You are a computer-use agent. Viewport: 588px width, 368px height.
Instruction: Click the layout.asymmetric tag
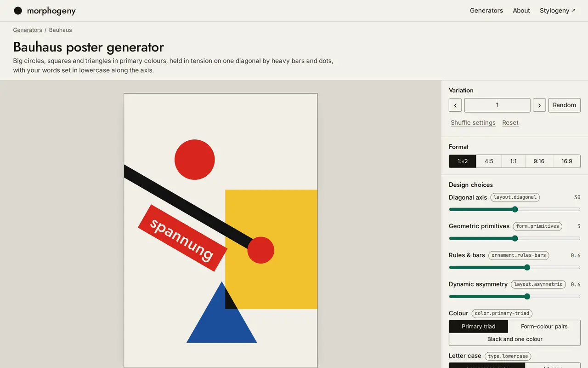(538, 284)
